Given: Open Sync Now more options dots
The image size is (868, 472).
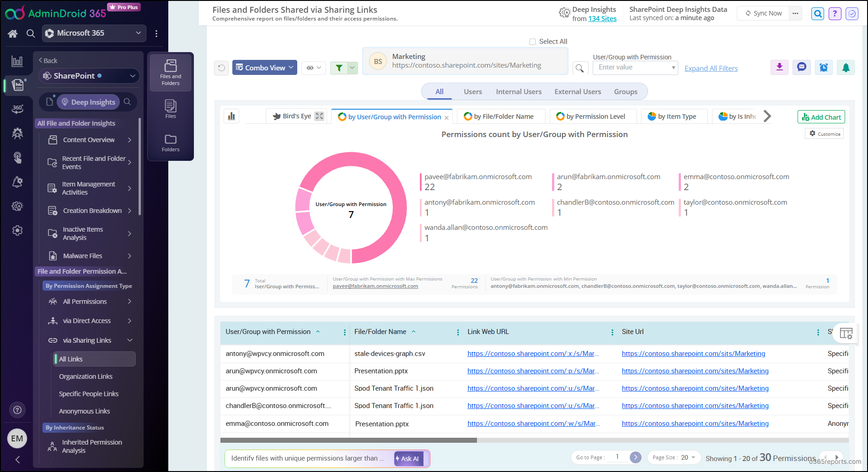Looking at the screenshot, I should [795, 13].
